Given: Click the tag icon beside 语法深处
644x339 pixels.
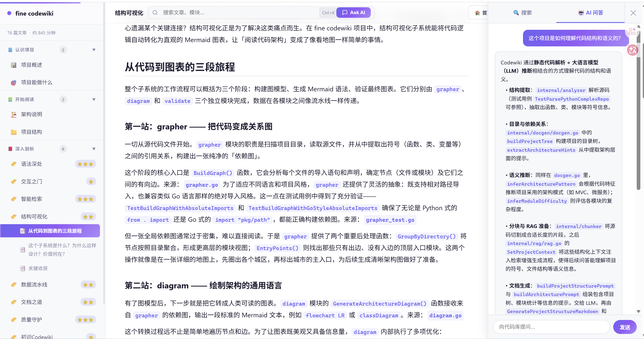Looking at the screenshot, I should [14, 164].
